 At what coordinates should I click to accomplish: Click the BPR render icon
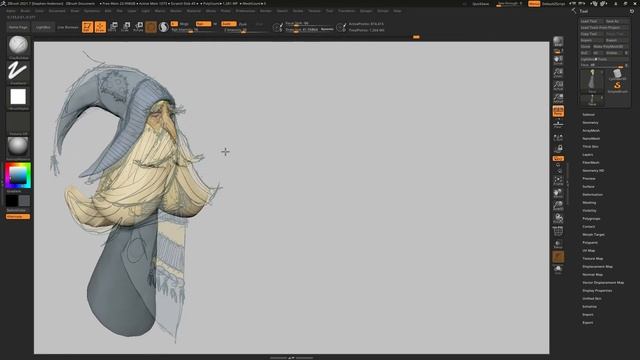click(558, 41)
